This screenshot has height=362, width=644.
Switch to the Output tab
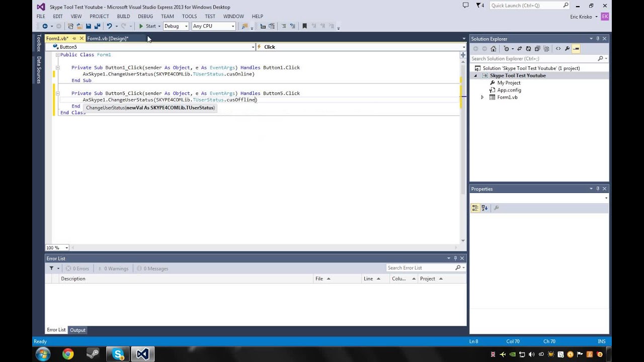[x=77, y=330]
